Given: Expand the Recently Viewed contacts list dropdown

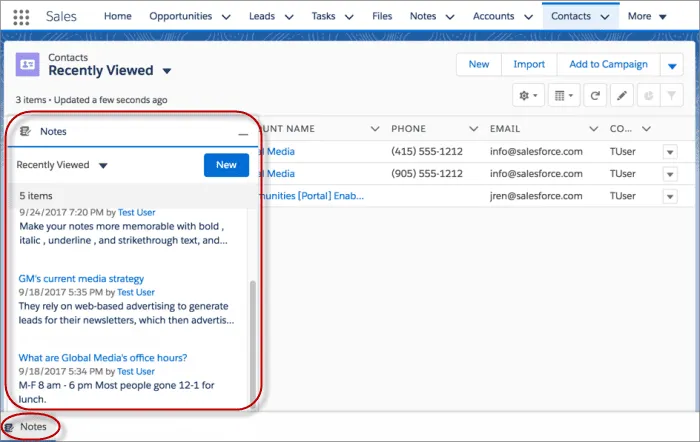Looking at the screenshot, I should (167, 71).
